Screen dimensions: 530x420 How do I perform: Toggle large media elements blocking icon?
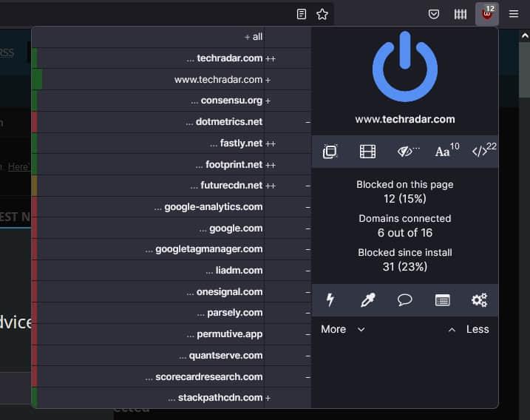point(367,152)
